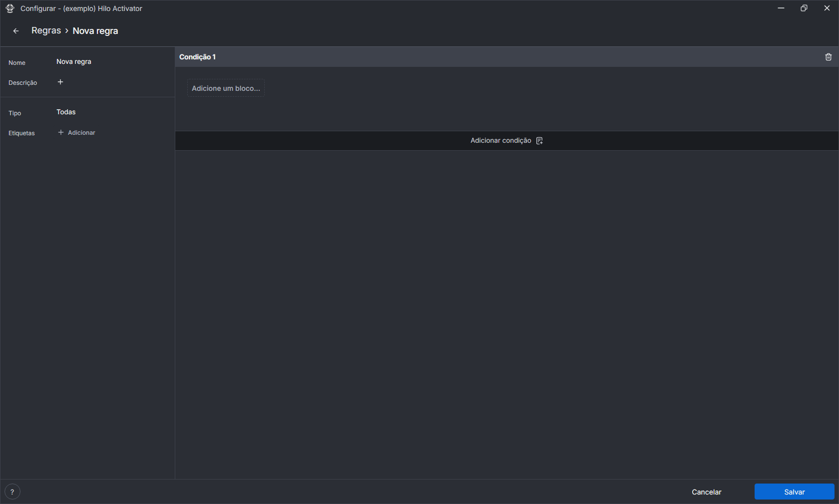
Task: Delete Condição 1 with the trash icon
Action: click(x=828, y=57)
